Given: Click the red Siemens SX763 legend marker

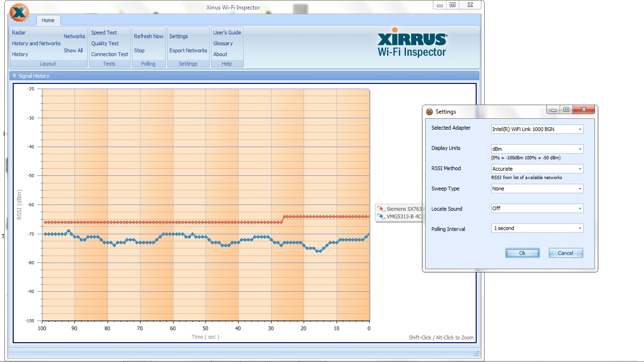Looking at the screenshot, I should click(381, 209).
